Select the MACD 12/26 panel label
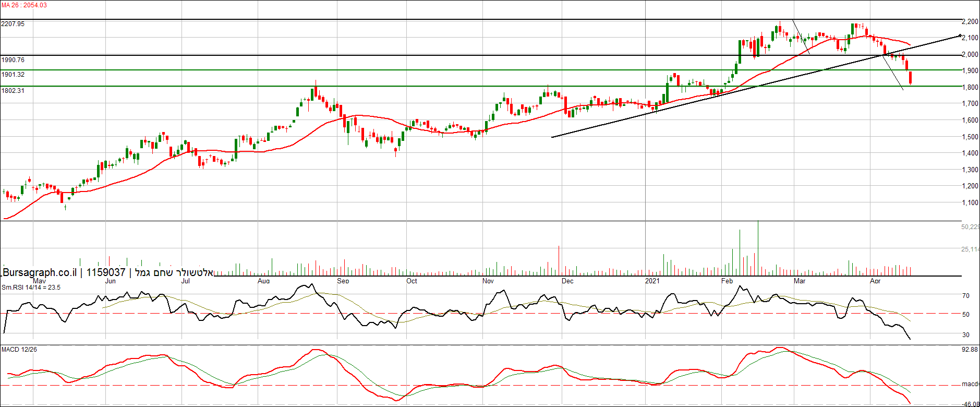The height and width of the screenshot is (407, 980). point(19,350)
